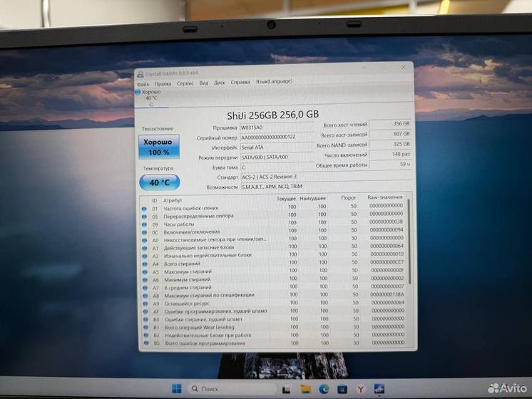Image resolution: width=532 pixels, height=399 pixels.
Task: Click the Порог column header
Action: pyautogui.click(x=348, y=197)
